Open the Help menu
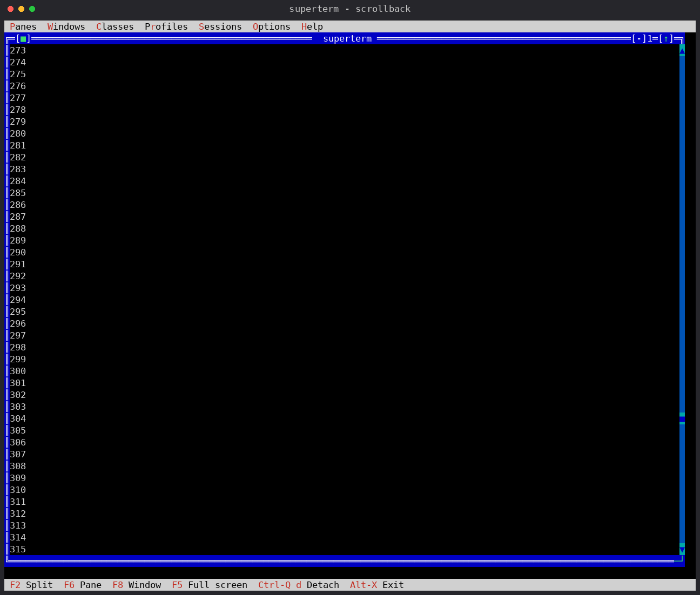 (312, 26)
